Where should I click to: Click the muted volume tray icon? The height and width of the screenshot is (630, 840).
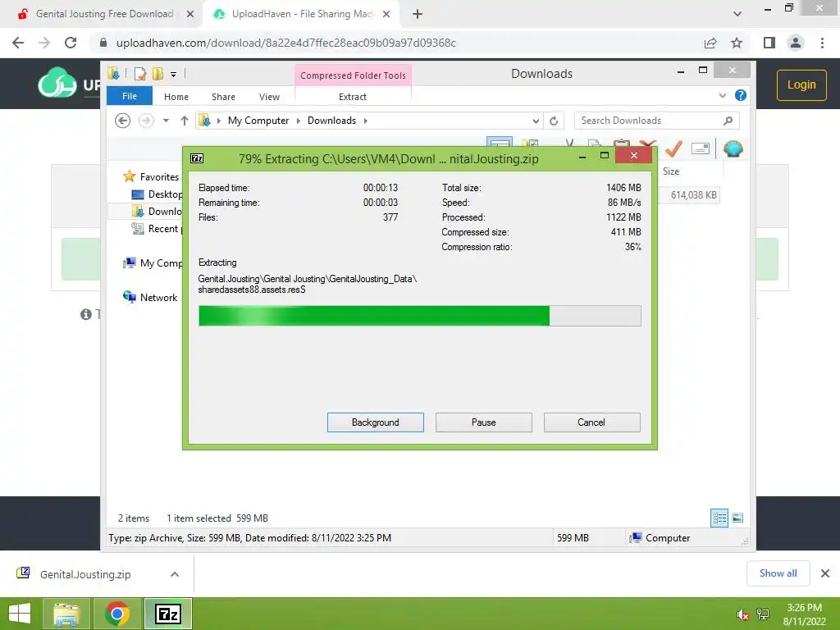pos(742,614)
